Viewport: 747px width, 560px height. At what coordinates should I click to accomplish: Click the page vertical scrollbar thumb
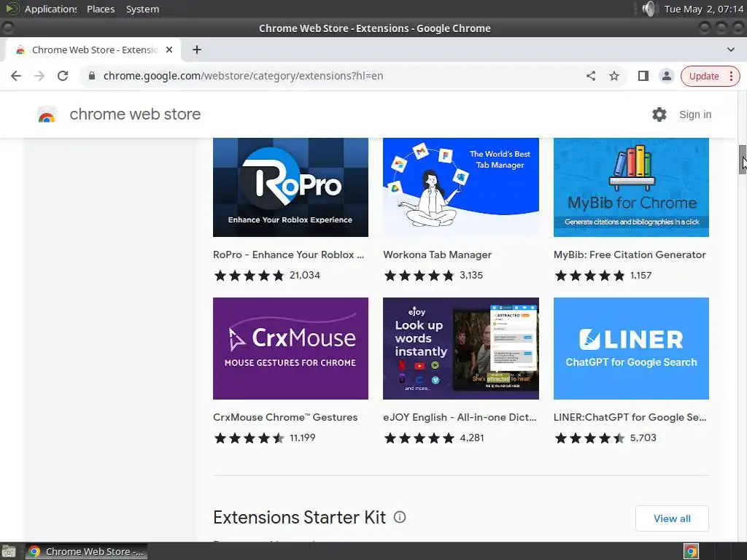(x=742, y=160)
